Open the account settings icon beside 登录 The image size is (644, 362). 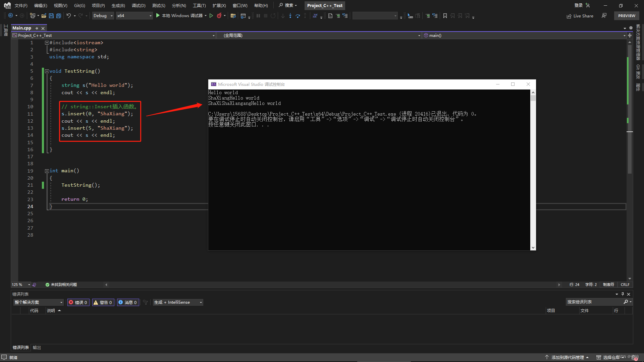(588, 5)
